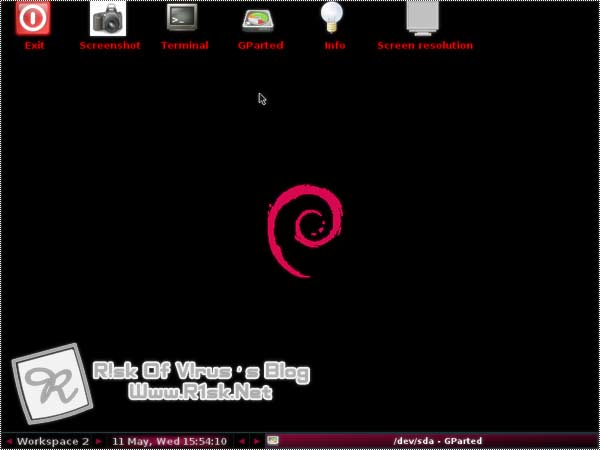The width and height of the screenshot is (600, 450).
Task: Open the Info light bulb icon
Action: point(332,18)
